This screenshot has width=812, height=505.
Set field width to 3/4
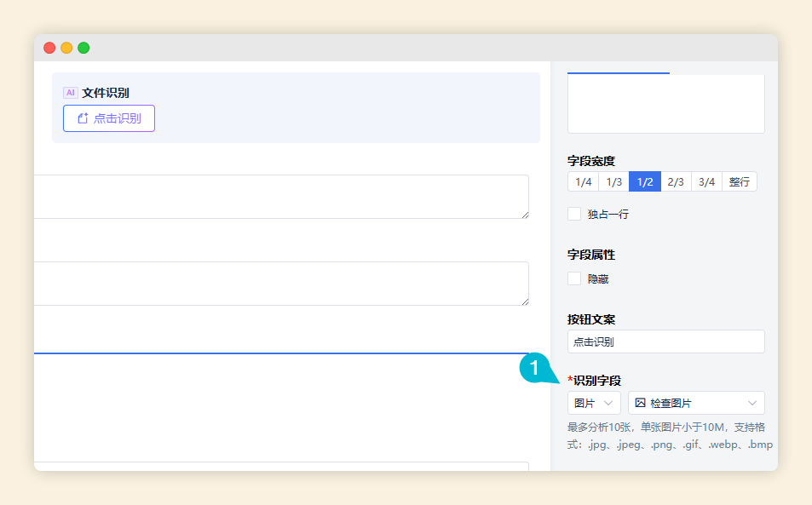coord(706,181)
